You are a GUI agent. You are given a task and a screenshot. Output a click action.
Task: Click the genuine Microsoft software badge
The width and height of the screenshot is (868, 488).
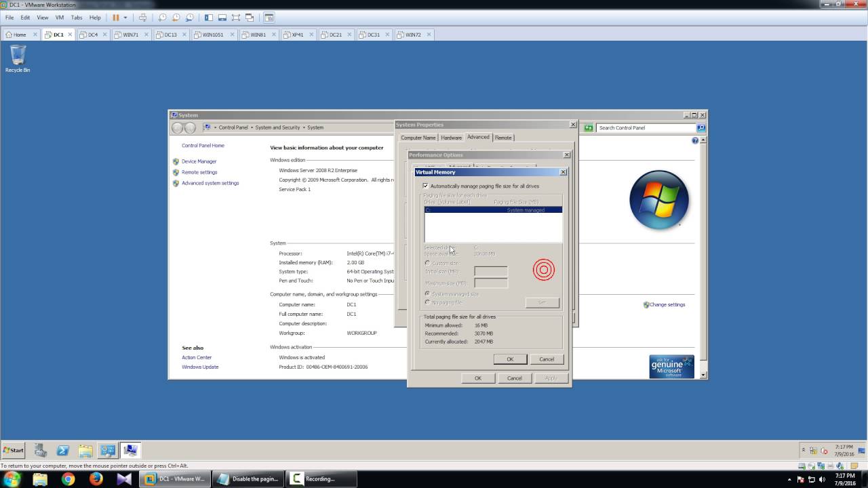[671, 367]
